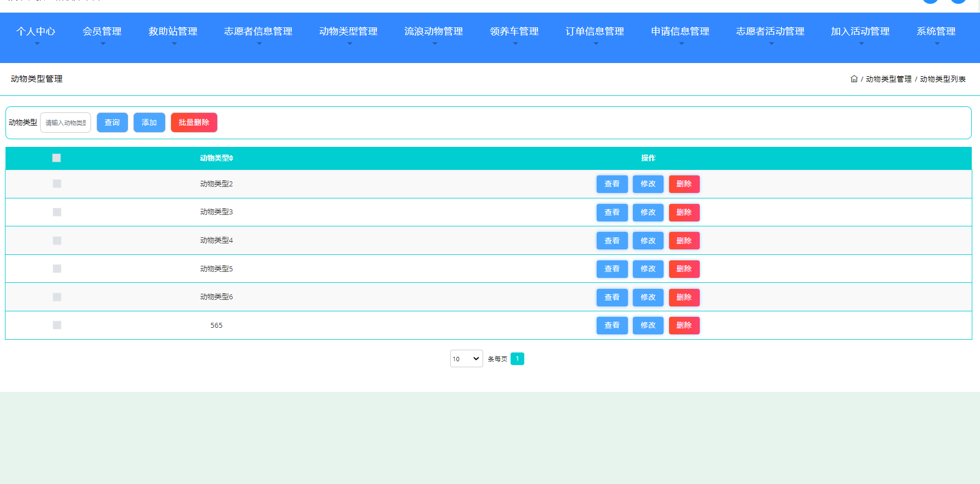Delete the 动物类型6 row with 删除
This screenshot has height=484, width=980.
pos(684,298)
